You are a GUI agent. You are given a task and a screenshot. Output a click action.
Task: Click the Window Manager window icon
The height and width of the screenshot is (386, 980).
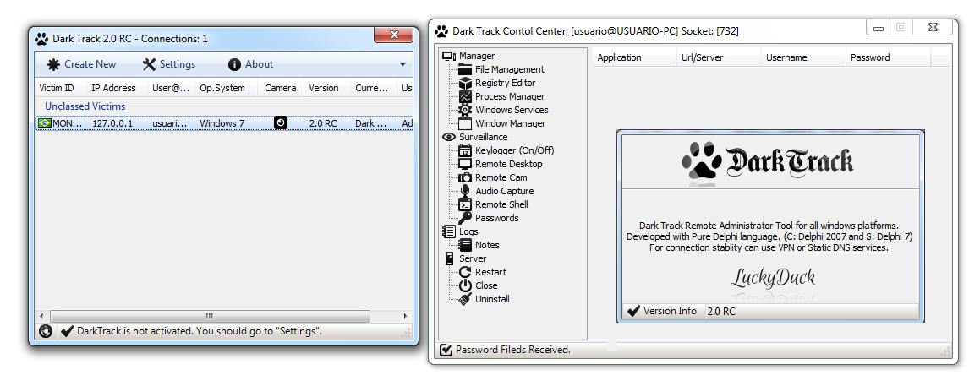465,123
